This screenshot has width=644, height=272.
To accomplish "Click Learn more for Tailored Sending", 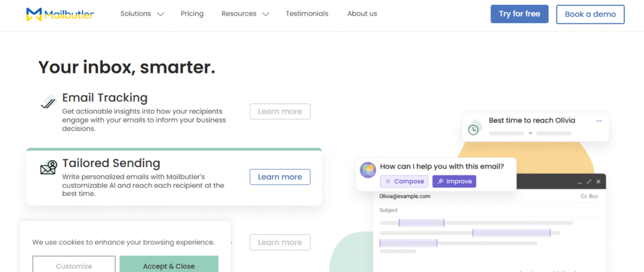I will click(x=280, y=177).
